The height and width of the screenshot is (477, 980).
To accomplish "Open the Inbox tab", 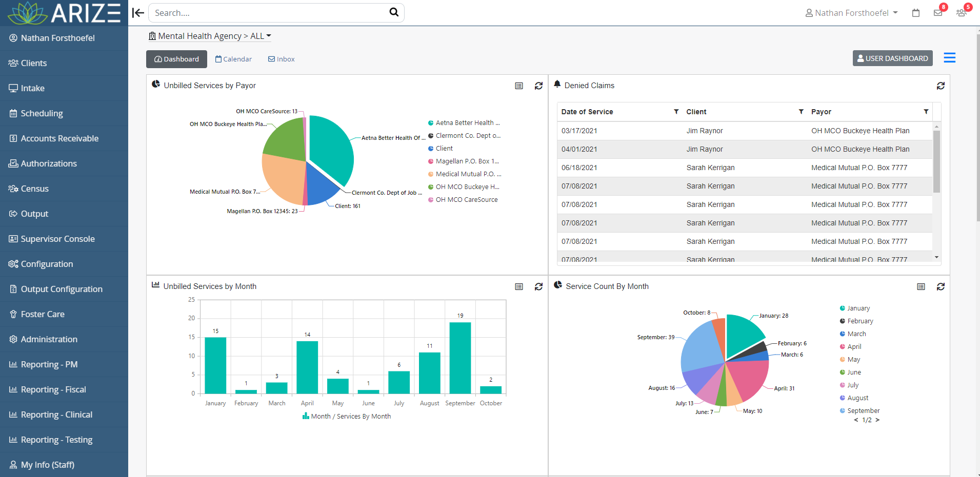I will tap(281, 59).
